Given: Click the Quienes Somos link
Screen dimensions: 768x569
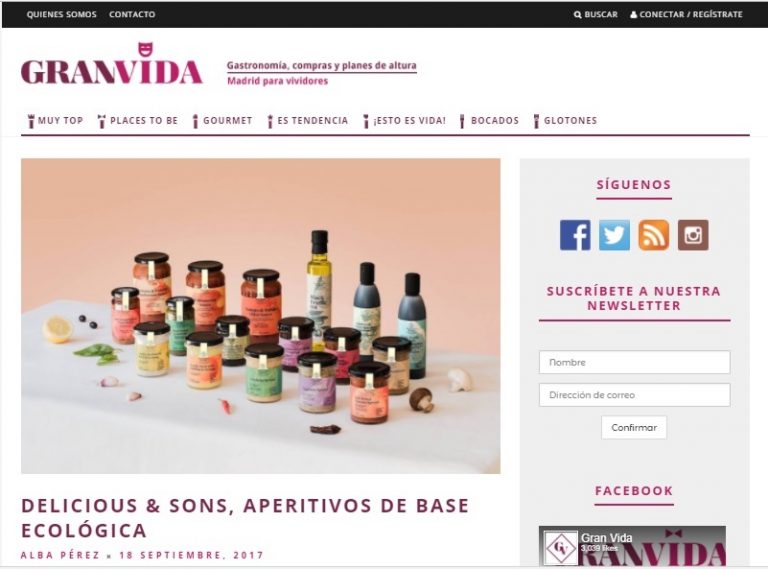Looking at the screenshot, I should 62,15.
